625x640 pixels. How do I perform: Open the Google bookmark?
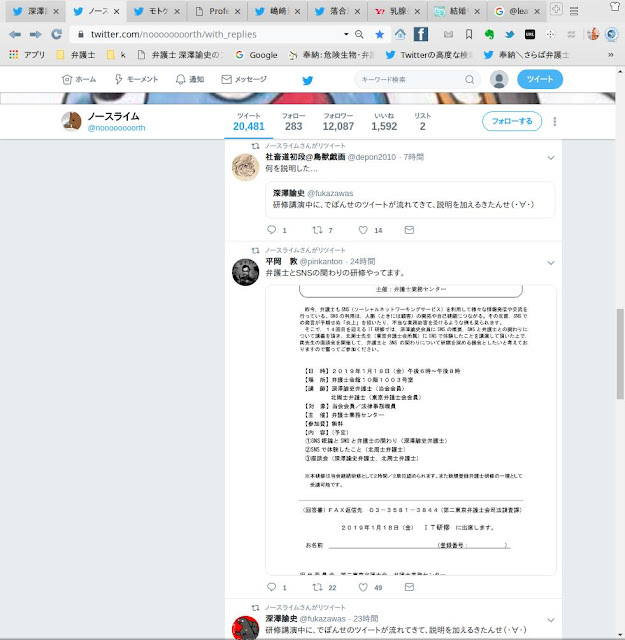[x=257, y=55]
